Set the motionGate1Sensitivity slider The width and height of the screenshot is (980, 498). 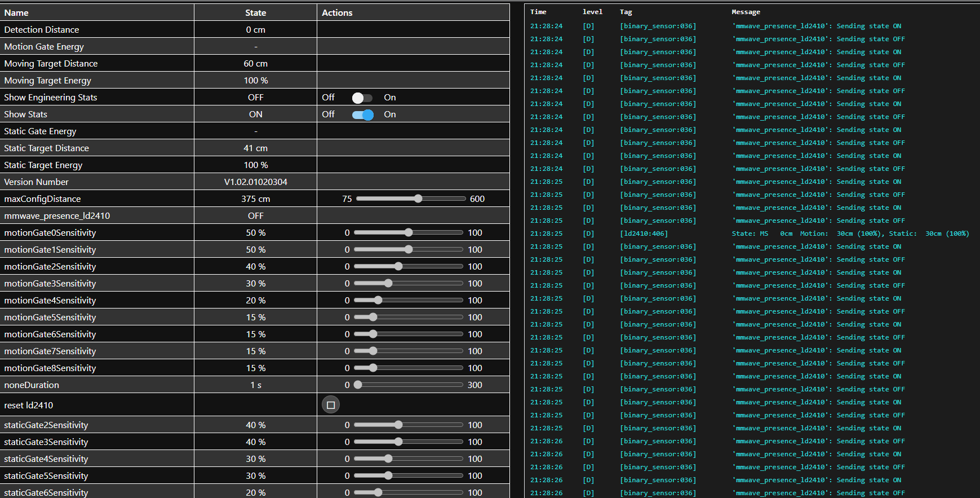tap(409, 249)
